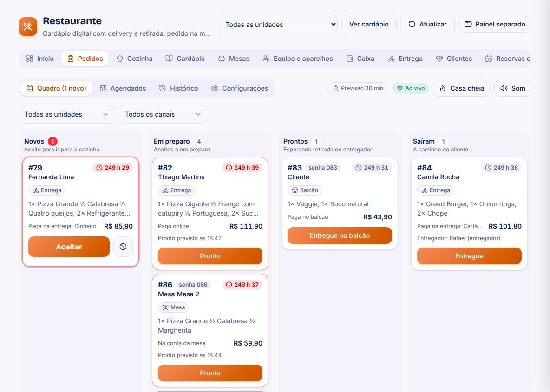Open the Mesas tab
Image resolution: width=550 pixels, height=392 pixels.
coord(234,59)
